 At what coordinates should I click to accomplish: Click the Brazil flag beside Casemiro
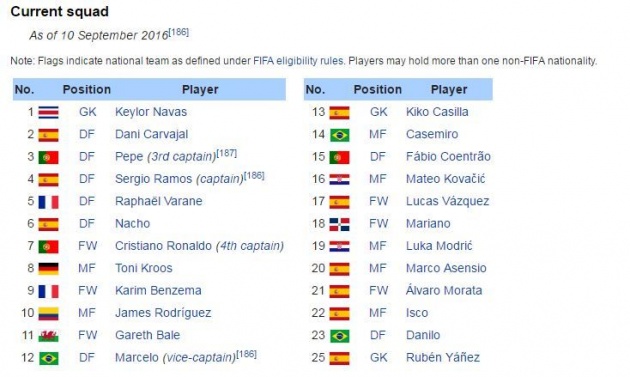(x=340, y=135)
